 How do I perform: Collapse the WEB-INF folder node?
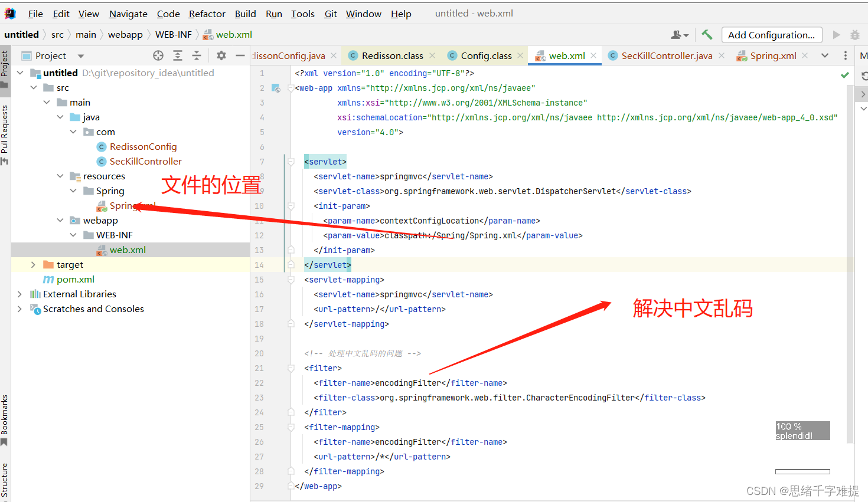(x=73, y=235)
